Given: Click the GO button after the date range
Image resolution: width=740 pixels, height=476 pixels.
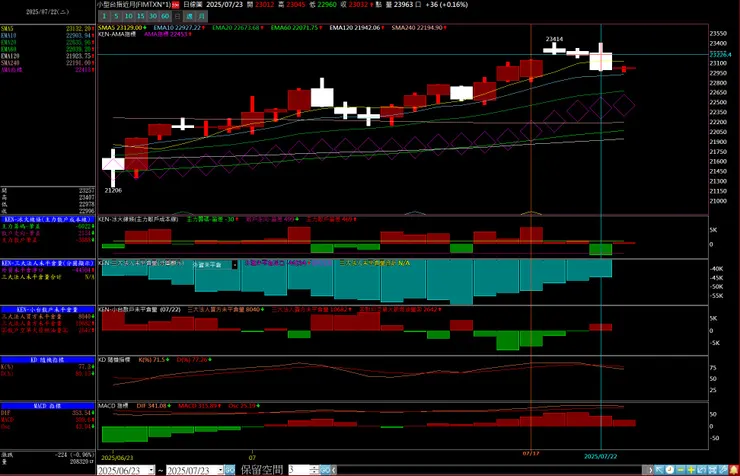Looking at the screenshot, I should [229, 470].
